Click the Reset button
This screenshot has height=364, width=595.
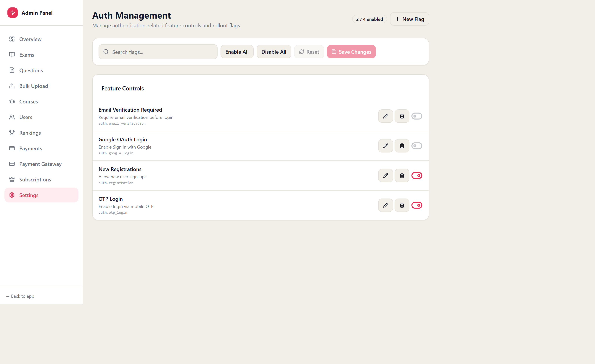[309, 52]
